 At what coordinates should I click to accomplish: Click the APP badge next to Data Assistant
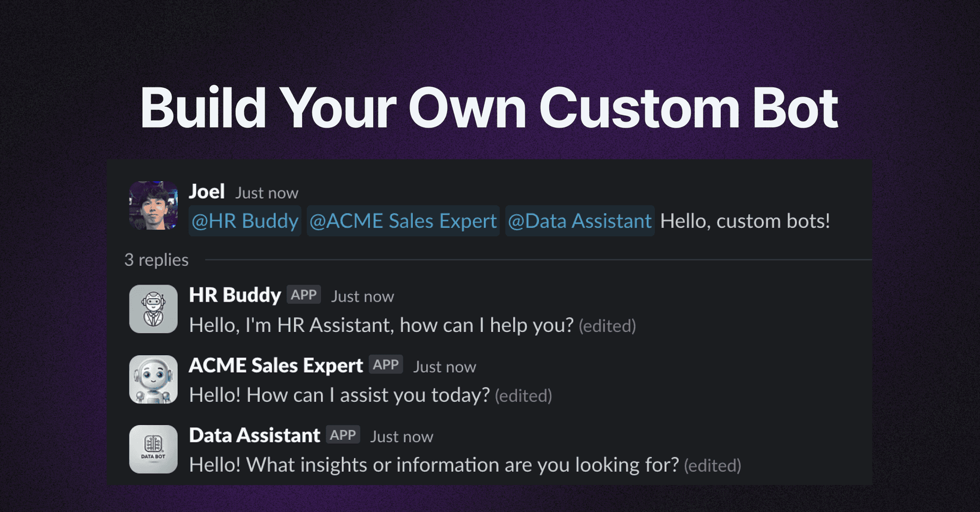click(342, 434)
